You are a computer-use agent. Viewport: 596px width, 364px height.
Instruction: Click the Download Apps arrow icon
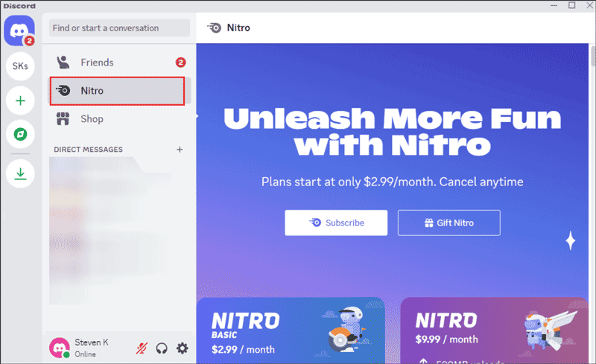click(x=20, y=173)
